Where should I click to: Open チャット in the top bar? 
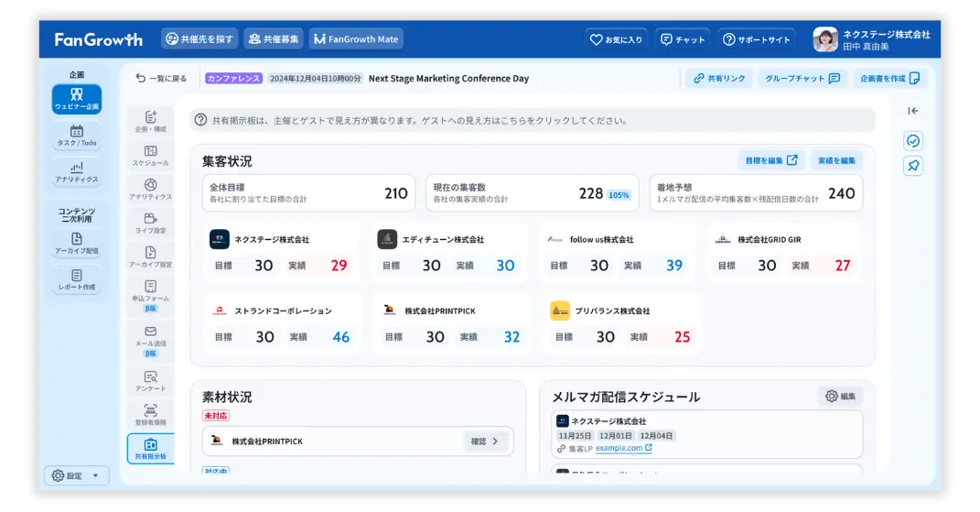pos(683,39)
